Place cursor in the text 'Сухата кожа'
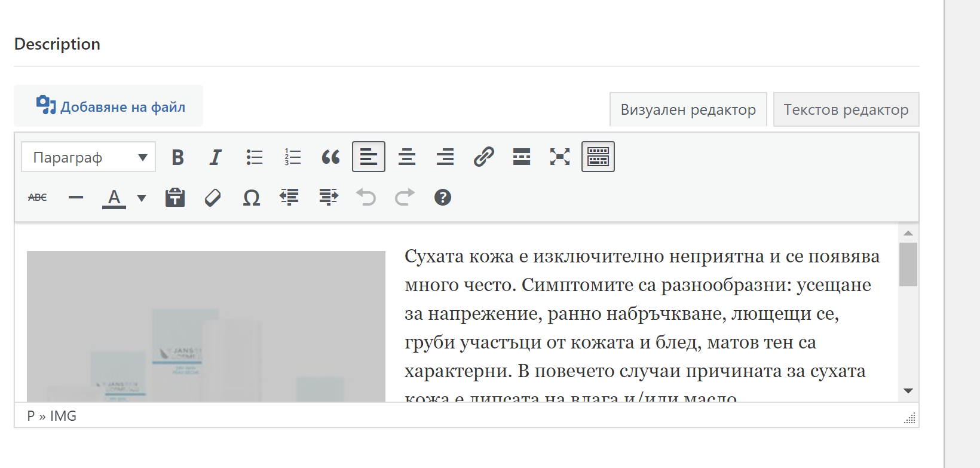This screenshot has width=980, height=468. tap(459, 256)
